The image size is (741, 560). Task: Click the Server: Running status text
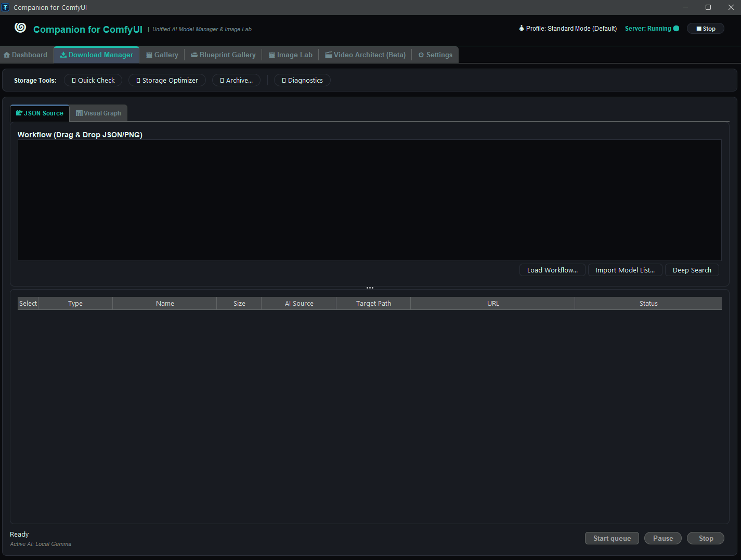tap(648, 29)
